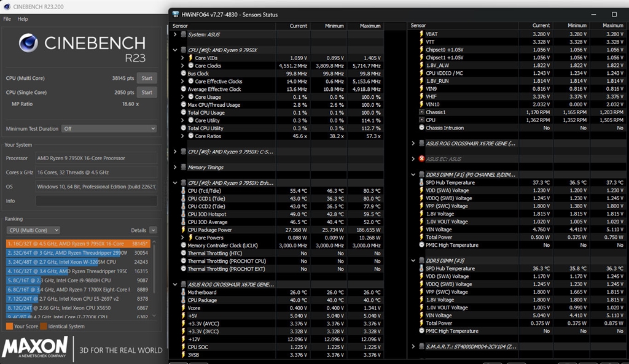Expand the S.M.A.R.T. ST4000DM004 drive group
This screenshot has width=629, height=364.
(413, 346)
